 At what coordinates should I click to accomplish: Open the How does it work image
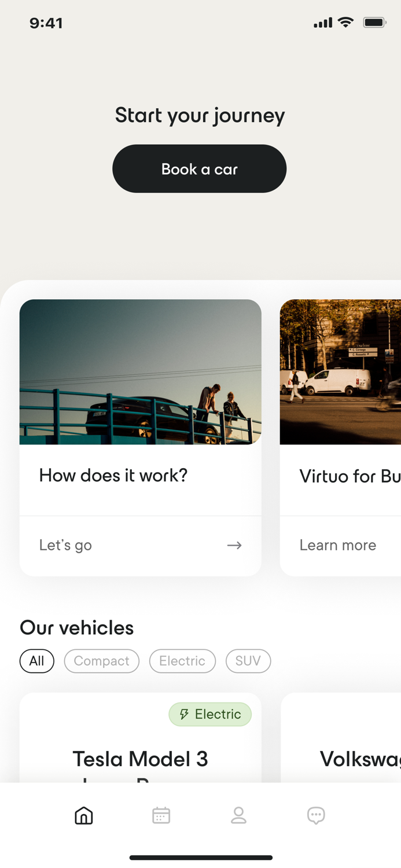pos(140,372)
